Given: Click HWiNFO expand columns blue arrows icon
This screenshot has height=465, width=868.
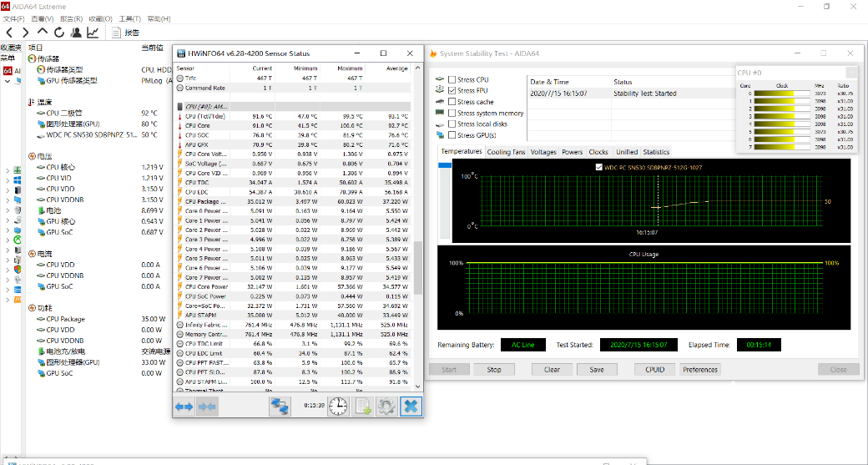Looking at the screenshot, I should pos(184,406).
